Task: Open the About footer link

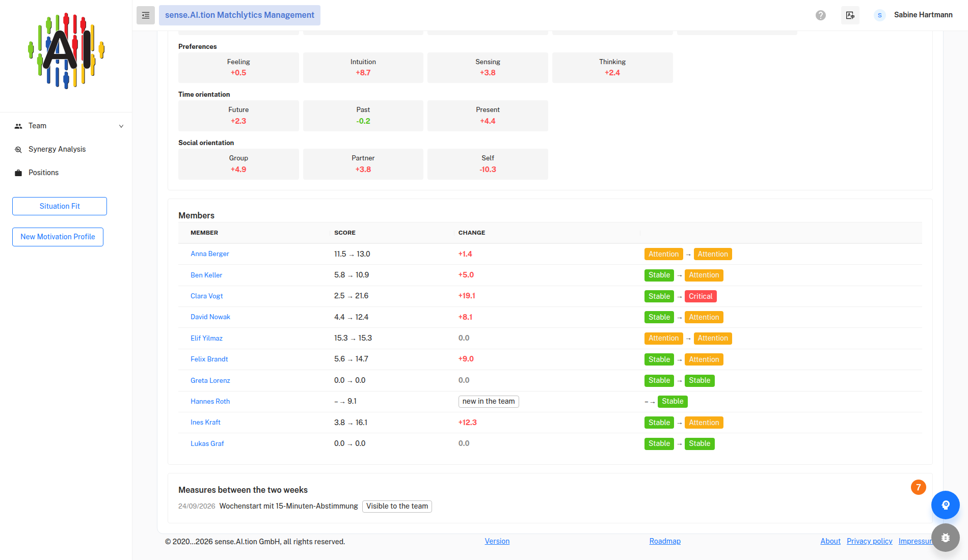Action: [x=830, y=541]
